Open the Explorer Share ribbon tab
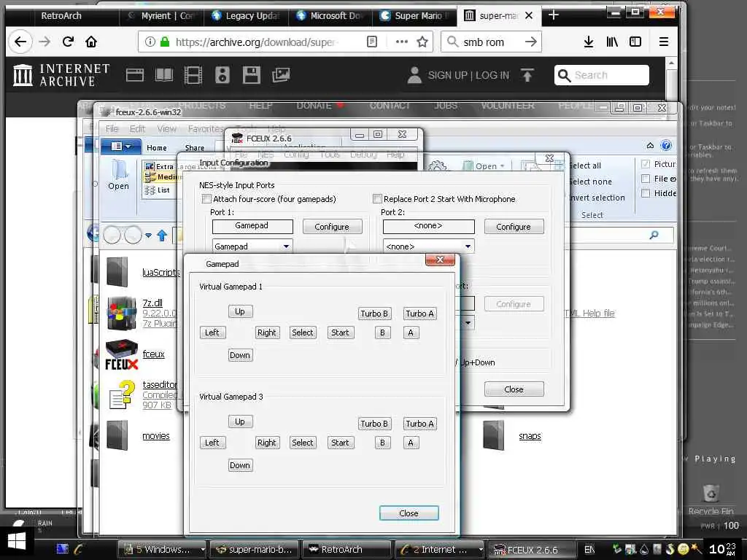747x560 pixels. [x=195, y=147]
